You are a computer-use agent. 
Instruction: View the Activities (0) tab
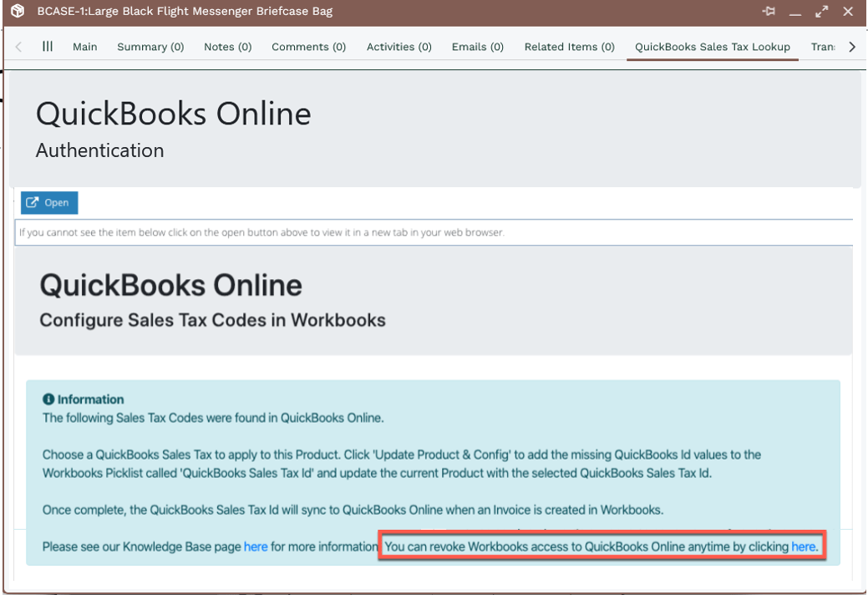(398, 47)
